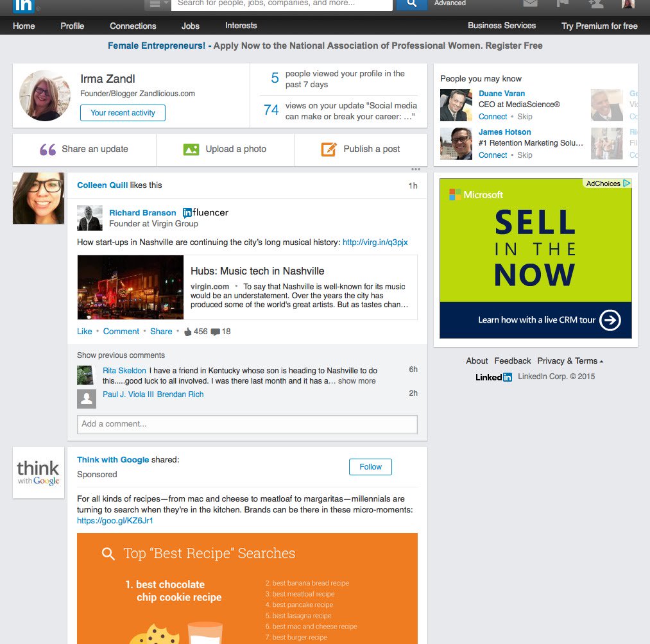This screenshot has height=644, width=650.
Task: Open the Connections menu item
Action: coord(133,26)
